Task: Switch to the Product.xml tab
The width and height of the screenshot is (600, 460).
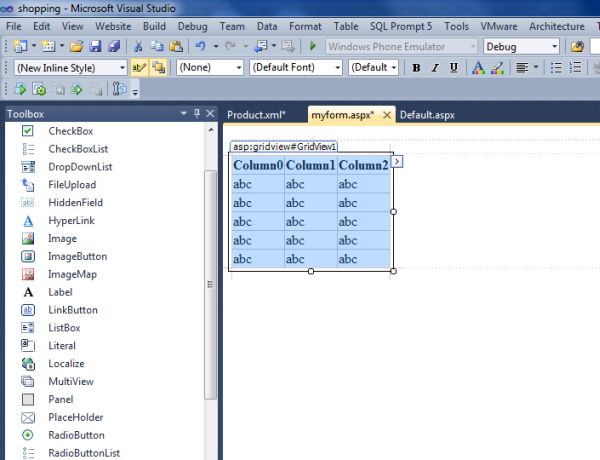Action: point(256,115)
